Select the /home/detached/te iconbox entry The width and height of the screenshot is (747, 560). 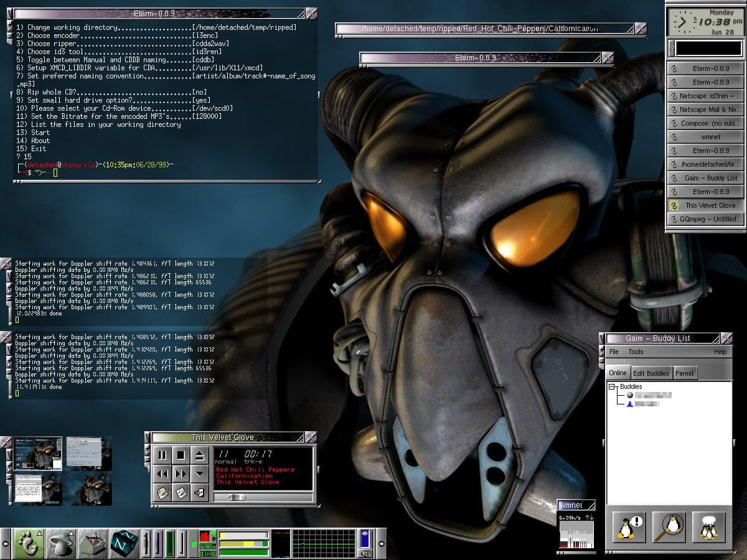(705, 164)
